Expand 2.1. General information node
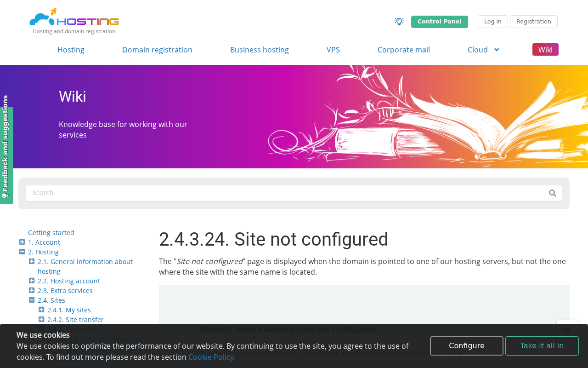This screenshot has width=588, height=368. click(32, 261)
